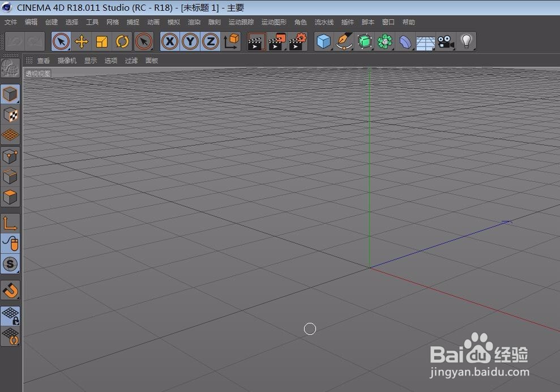Viewport: 560px width, 392px height.
Task: Select the Move tool
Action: pos(82,41)
